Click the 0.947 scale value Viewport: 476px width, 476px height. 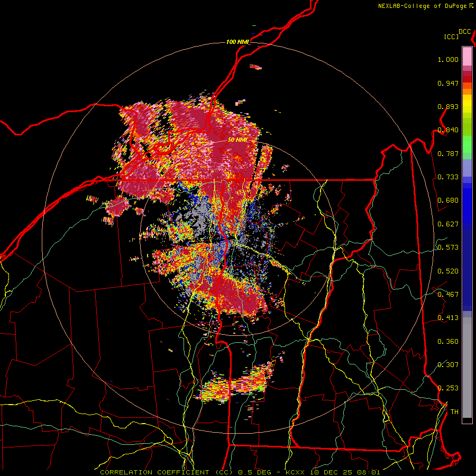(448, 83)
